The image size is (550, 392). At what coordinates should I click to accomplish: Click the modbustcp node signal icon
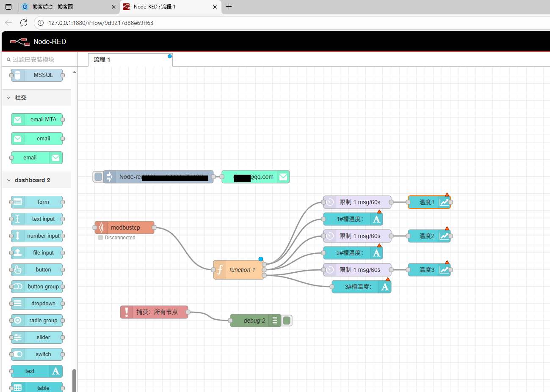101,228
